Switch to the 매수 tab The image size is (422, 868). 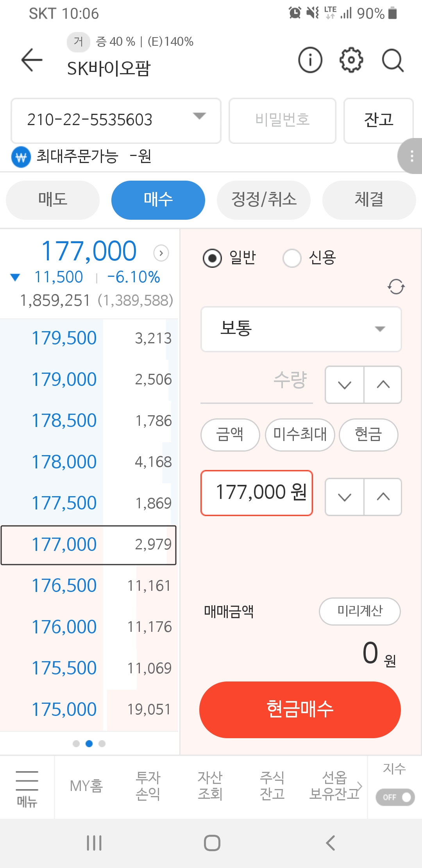[158, 200]
